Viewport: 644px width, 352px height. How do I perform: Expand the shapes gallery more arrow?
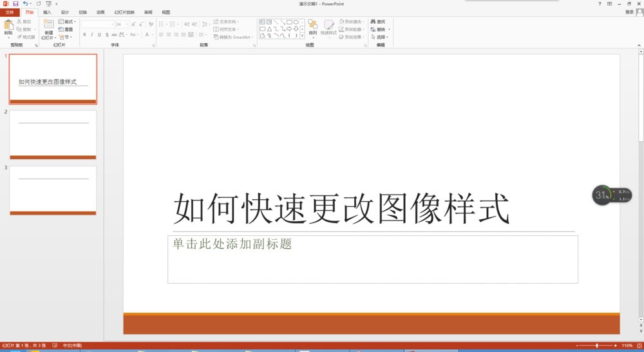[x=302, y=35]
